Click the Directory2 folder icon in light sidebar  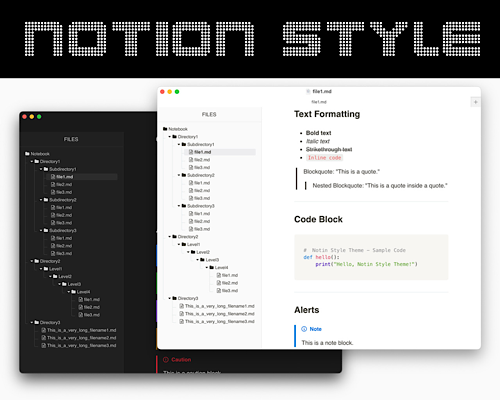tap(174, 237)
